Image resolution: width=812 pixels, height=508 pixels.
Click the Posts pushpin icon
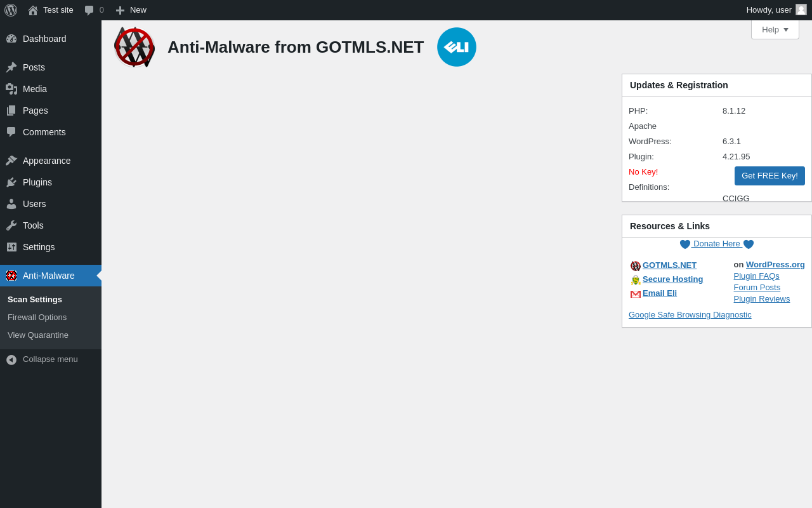click(x=11, y=67)
